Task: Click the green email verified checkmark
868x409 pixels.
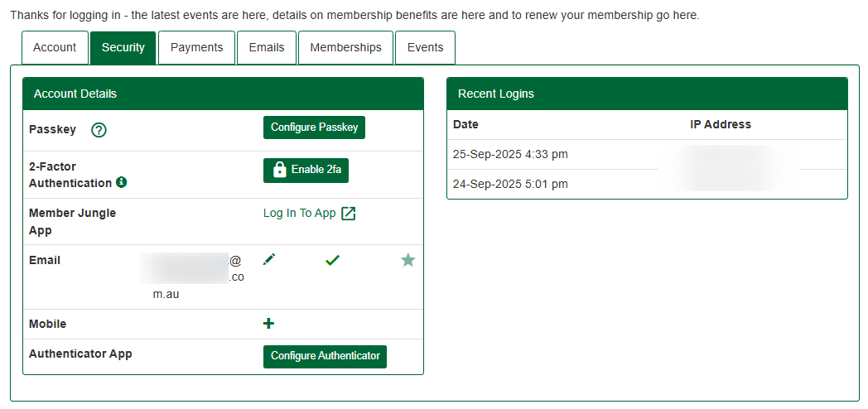Action: pyautogui.click(x=332, y=260)
